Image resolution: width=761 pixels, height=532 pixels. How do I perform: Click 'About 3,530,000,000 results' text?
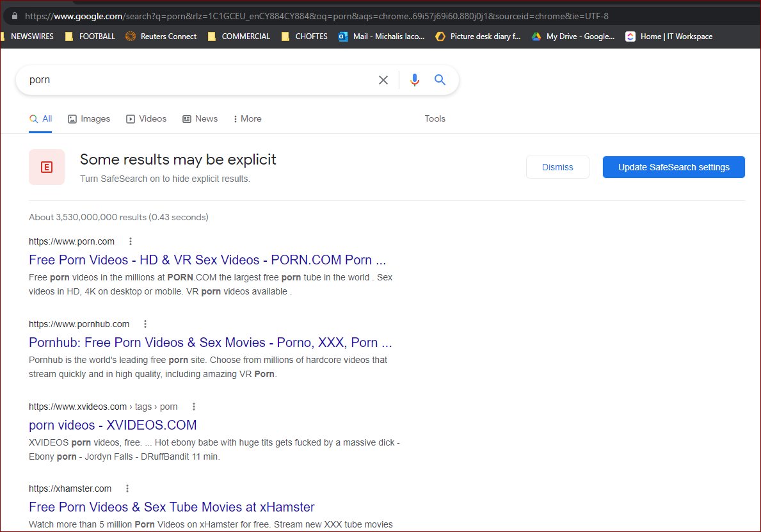tap(87, 217)
